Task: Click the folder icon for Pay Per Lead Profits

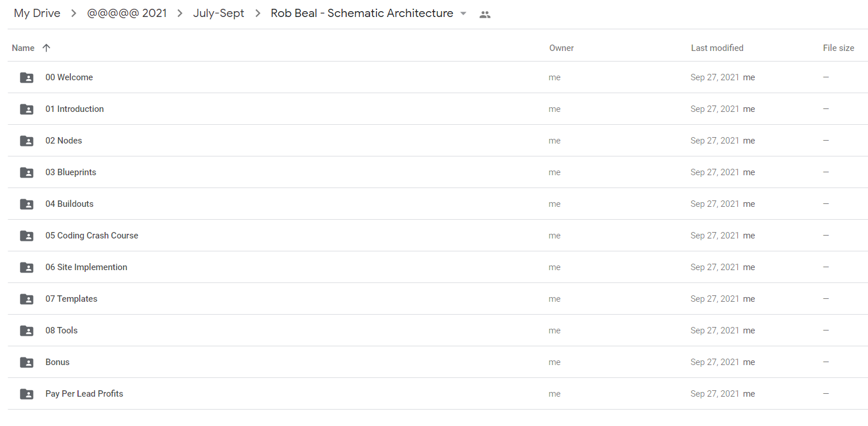Action: pyautogui.click(x=26, y=394)
